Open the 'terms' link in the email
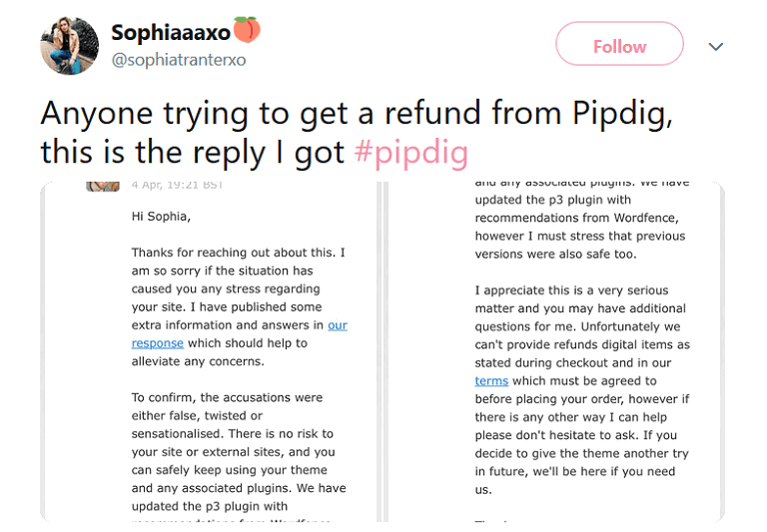The width and height of the screenshot is (767, 532). 491,381
